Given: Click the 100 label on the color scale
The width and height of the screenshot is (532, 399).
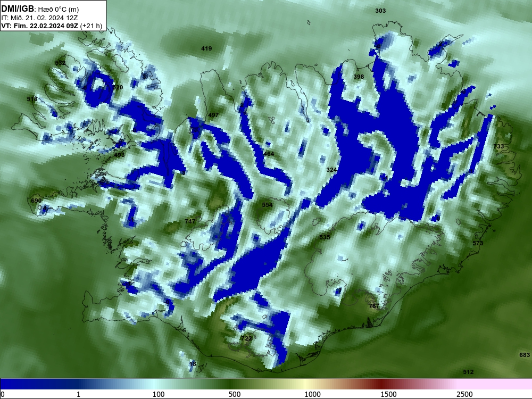Looking at the screenshot, I should point(159,394).
